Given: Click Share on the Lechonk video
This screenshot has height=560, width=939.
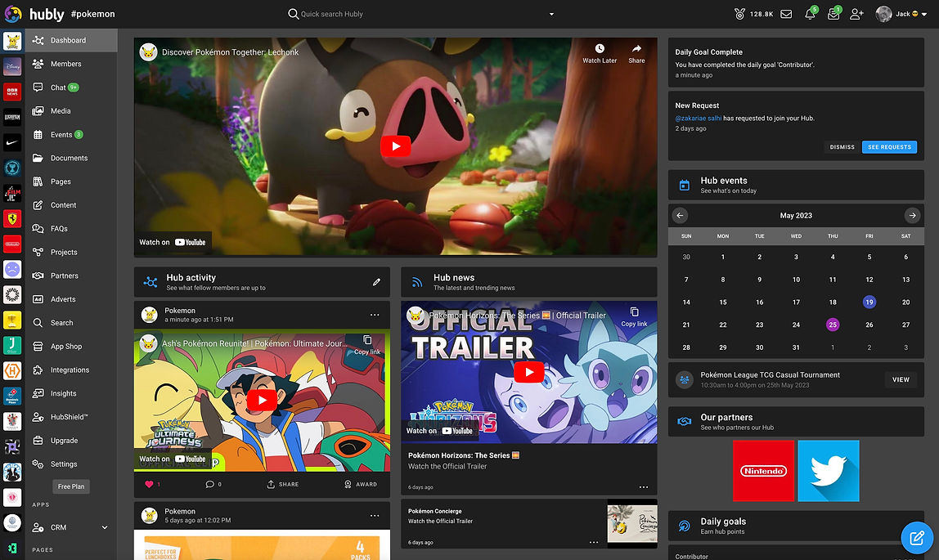Looking at the screenshot, I should (636, 53).
